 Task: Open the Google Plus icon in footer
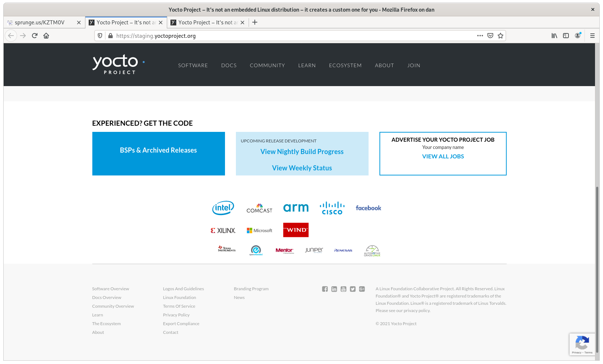pos(362,289)
